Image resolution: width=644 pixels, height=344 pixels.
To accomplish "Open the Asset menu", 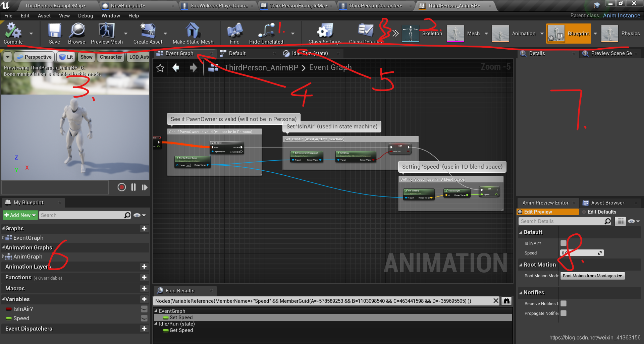I will coord(44,16).
